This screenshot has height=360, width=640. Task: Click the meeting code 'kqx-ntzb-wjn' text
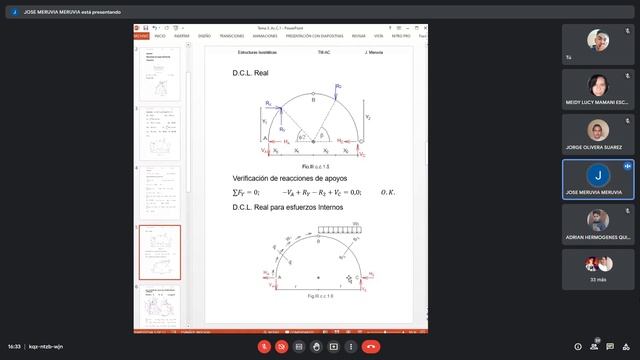pos(46,347)
